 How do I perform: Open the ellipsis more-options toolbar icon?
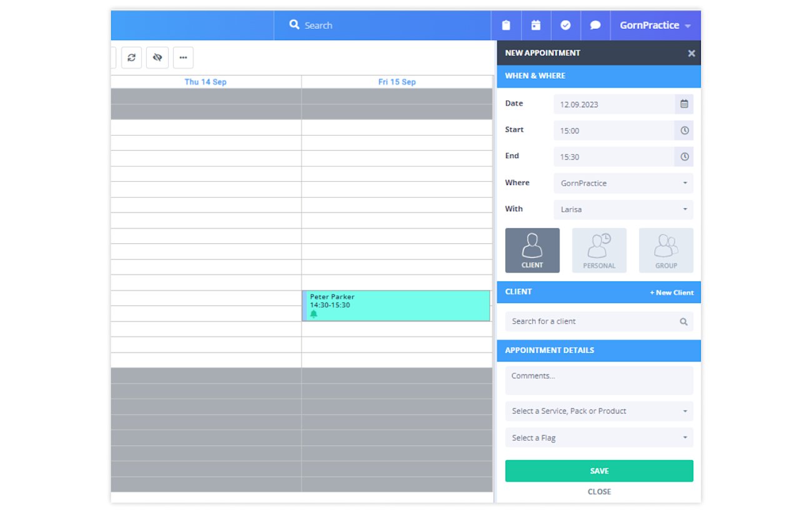click(x=183, y=57)
